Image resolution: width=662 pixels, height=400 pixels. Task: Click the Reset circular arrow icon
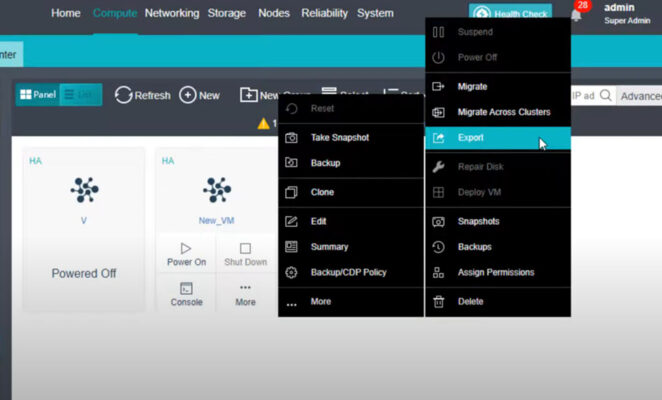291,109
